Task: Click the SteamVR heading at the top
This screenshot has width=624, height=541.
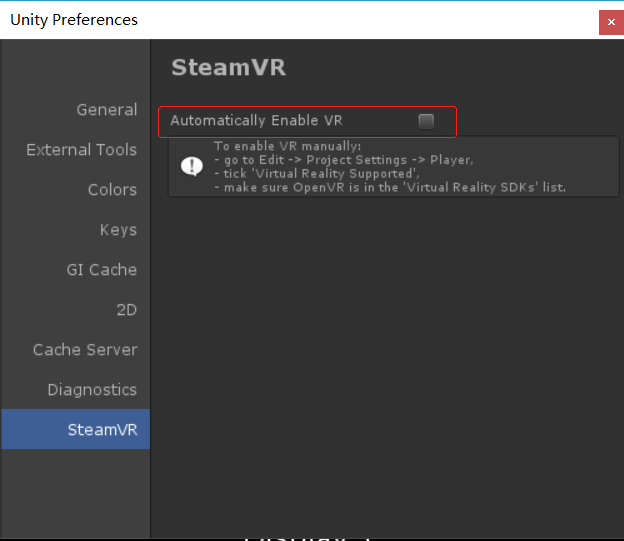Action: [228, 68]
